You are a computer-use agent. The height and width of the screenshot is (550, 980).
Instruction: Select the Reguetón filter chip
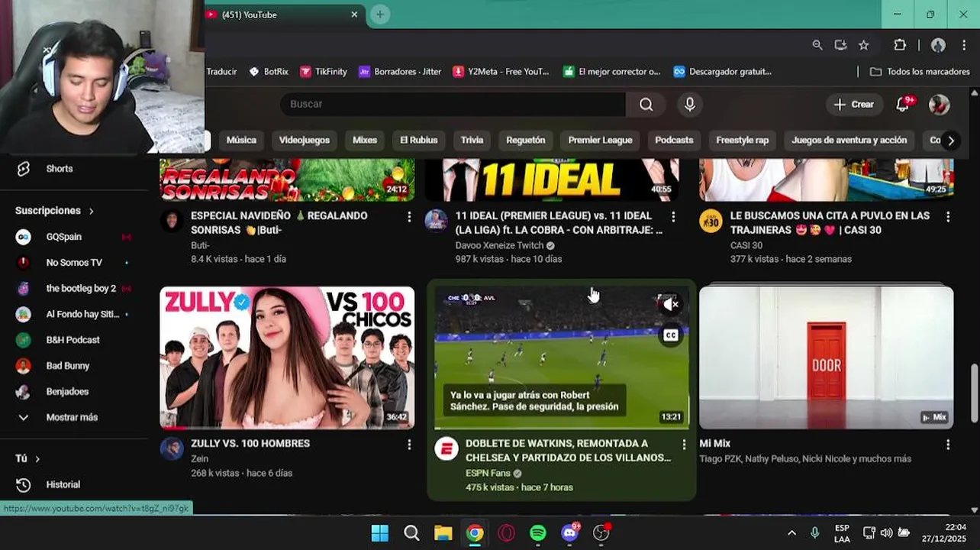pos(526,141)
